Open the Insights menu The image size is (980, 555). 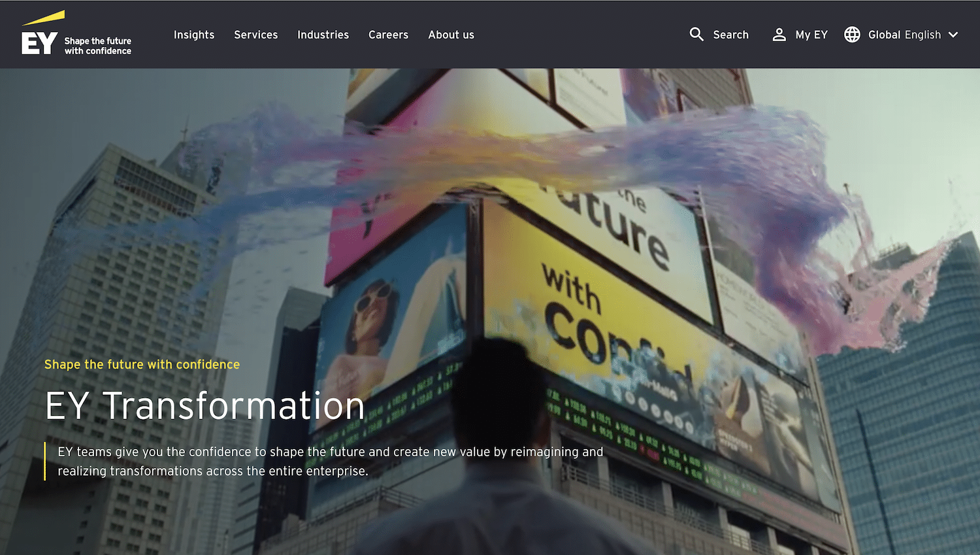(194, 35)
